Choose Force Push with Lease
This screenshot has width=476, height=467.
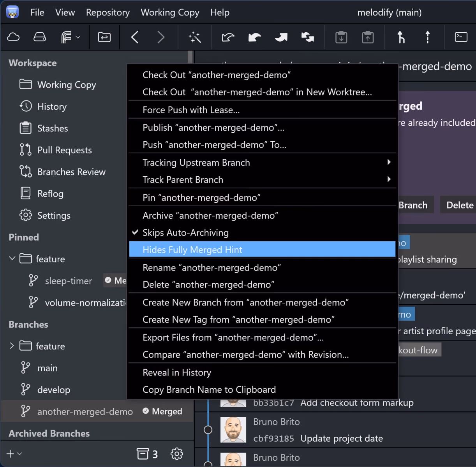[263, 110]
